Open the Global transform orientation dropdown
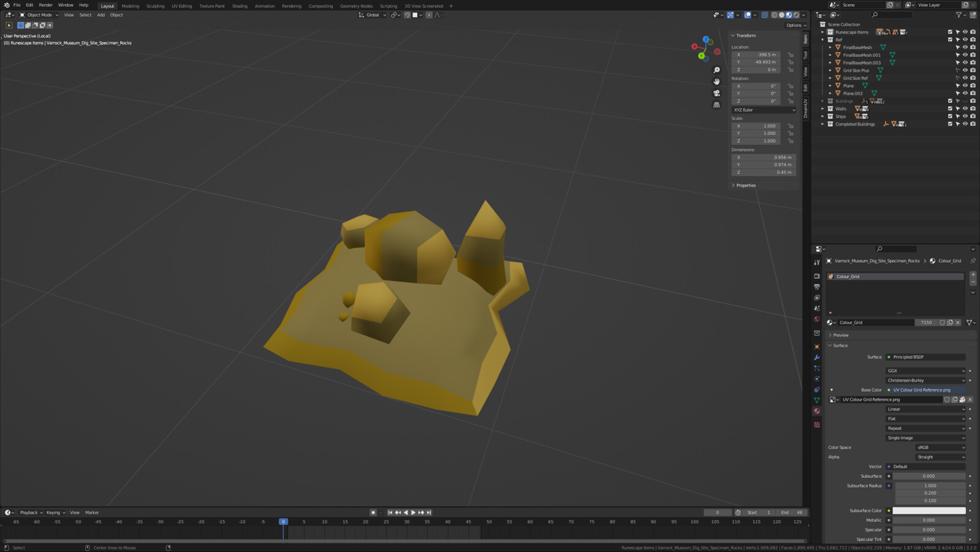The width and height of the screenshot is (980, 552). (x=372, y=15)
